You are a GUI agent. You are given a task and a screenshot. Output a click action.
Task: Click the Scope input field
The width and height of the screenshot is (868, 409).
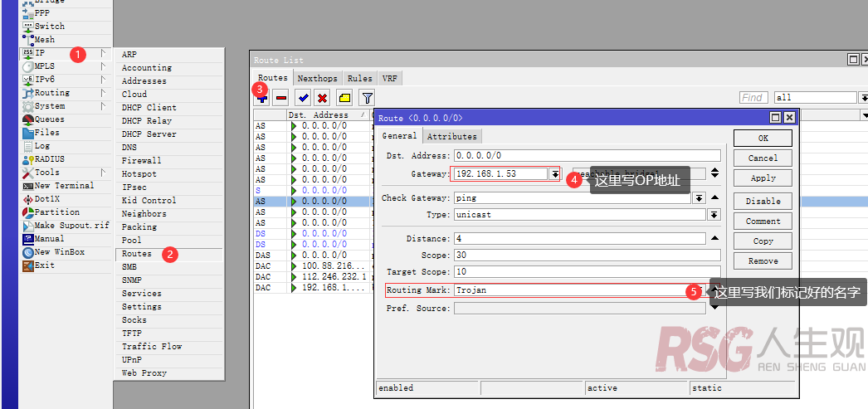pyautogui.click(x=588, y=256)
